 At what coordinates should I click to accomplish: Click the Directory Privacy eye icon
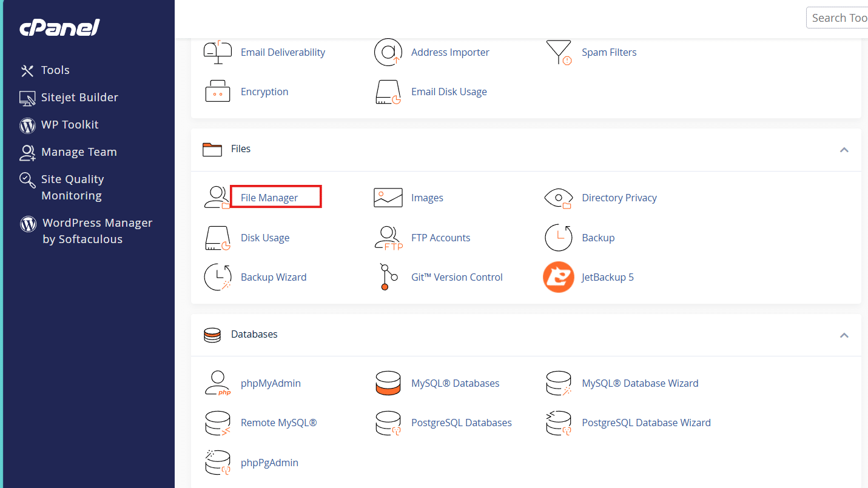[x=559, y=198]
